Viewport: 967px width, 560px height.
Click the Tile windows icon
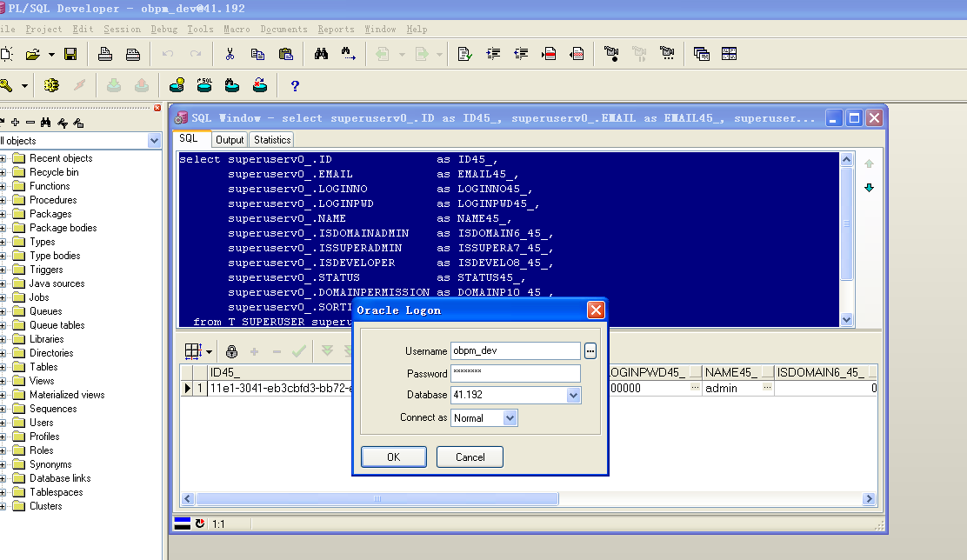pos(729,54)
